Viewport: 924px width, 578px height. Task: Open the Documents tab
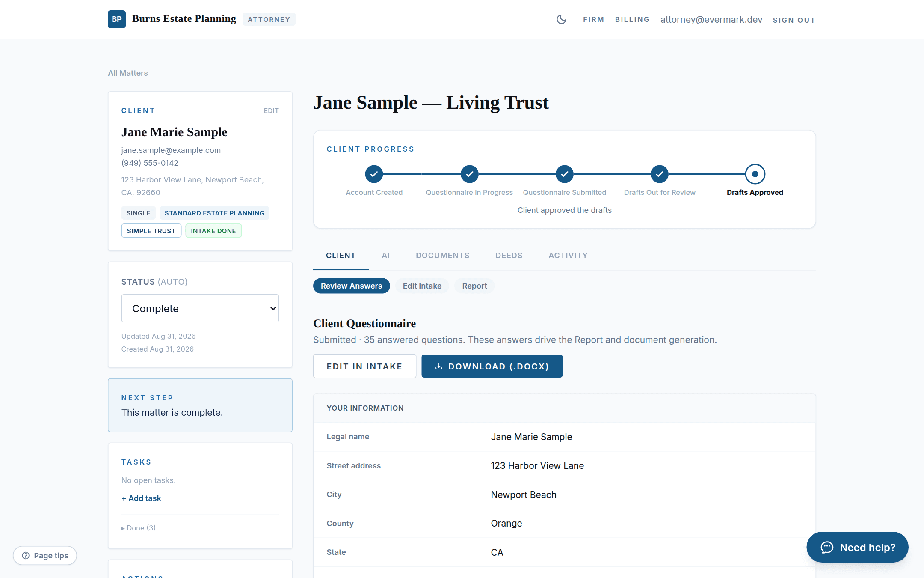[443, 256]
